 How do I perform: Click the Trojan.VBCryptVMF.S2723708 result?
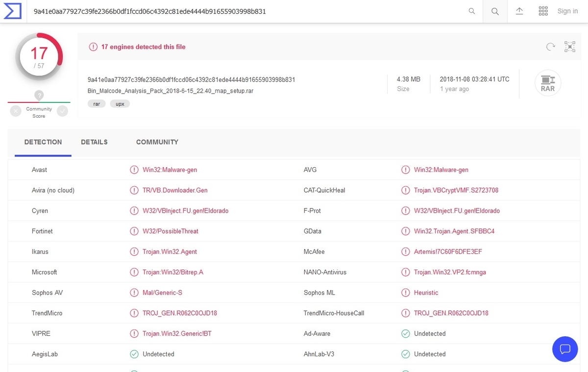pos(456,191)
